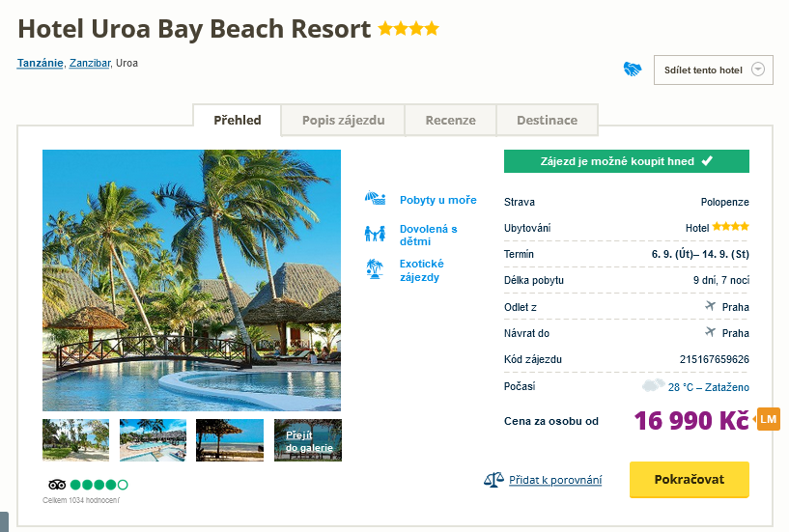The image size is (789, 532).
Task: Select the Destinace tab
Action: 547,121
